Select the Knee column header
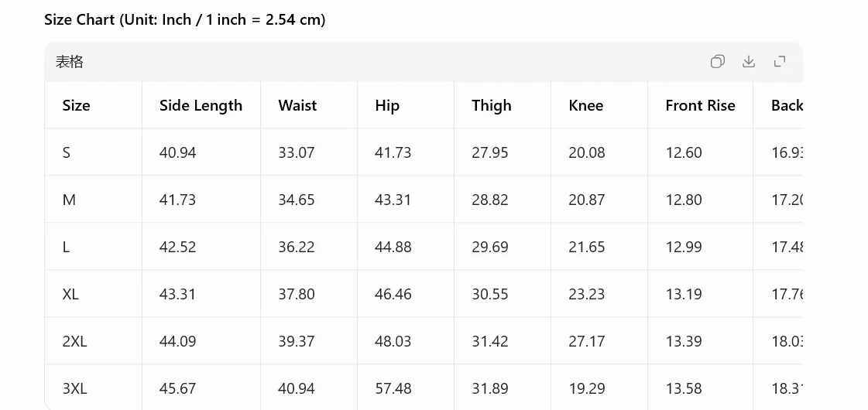The height and width of the screenshot is (410, 868). tap(585, 105)
